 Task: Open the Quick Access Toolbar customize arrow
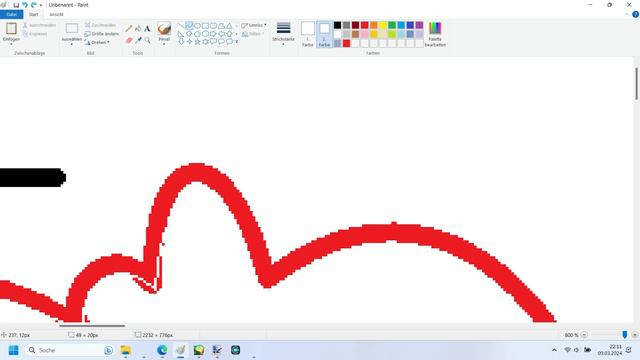pos(41,5)
